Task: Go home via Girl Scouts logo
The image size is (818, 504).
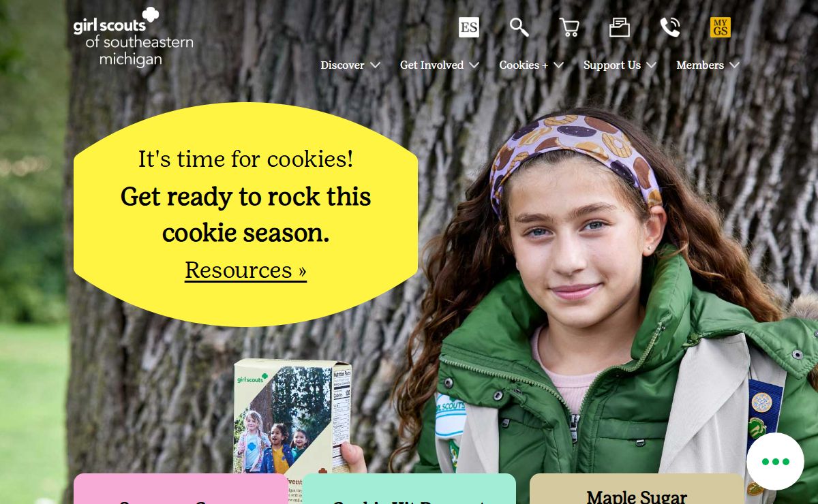Action: [134, 37]
